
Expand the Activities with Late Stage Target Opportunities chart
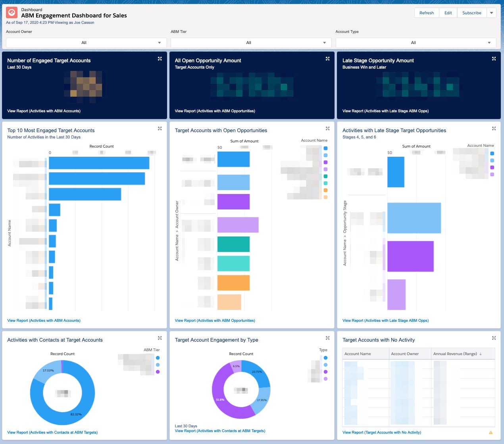(x=494, y=128)
